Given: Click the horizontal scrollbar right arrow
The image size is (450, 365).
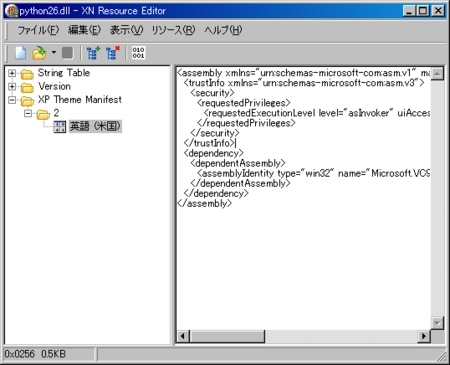Looking at the screenshot, I should [x=424, y=336].
